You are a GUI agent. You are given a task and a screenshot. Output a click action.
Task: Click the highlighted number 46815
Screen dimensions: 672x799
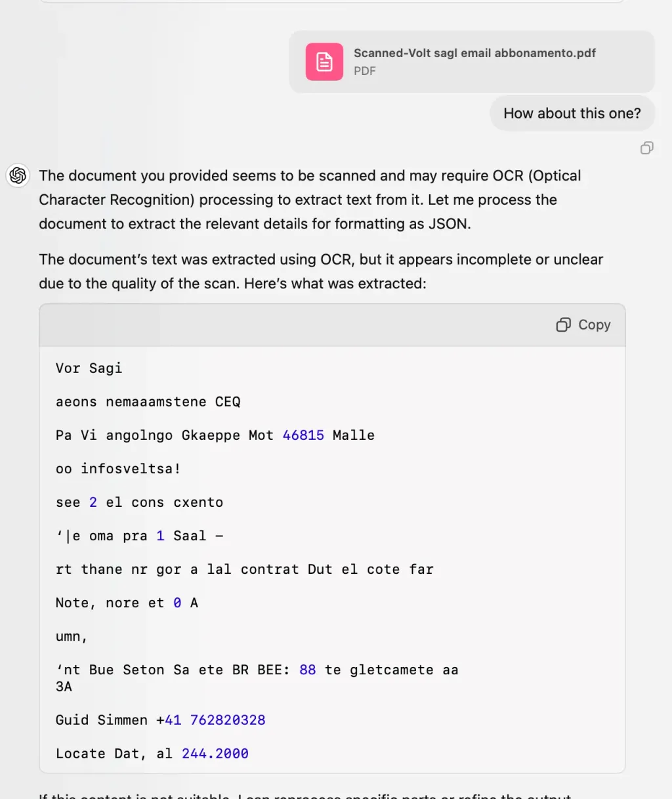303,435
